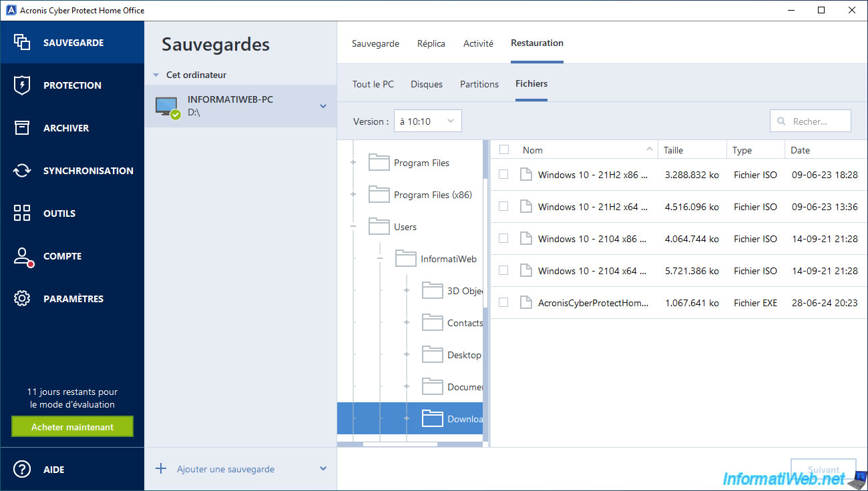Collapse the Cet ordinateur group triangle
Image resolution: width=868 pixels, height=491 pixels.
[156, 75]
